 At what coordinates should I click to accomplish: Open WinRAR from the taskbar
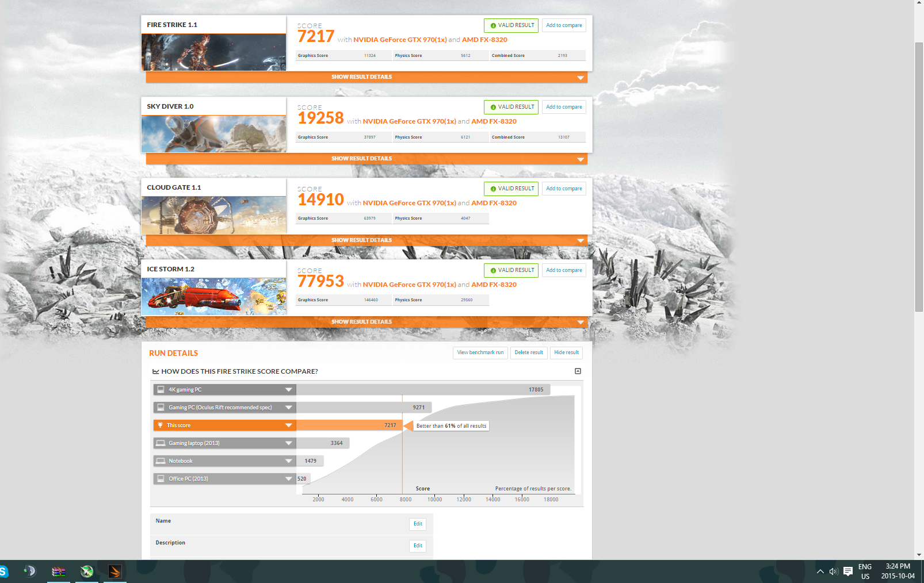59,572
